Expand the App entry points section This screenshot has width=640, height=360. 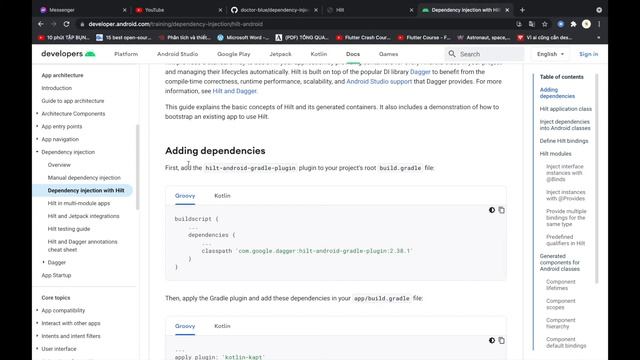click(x=37, y=127)
